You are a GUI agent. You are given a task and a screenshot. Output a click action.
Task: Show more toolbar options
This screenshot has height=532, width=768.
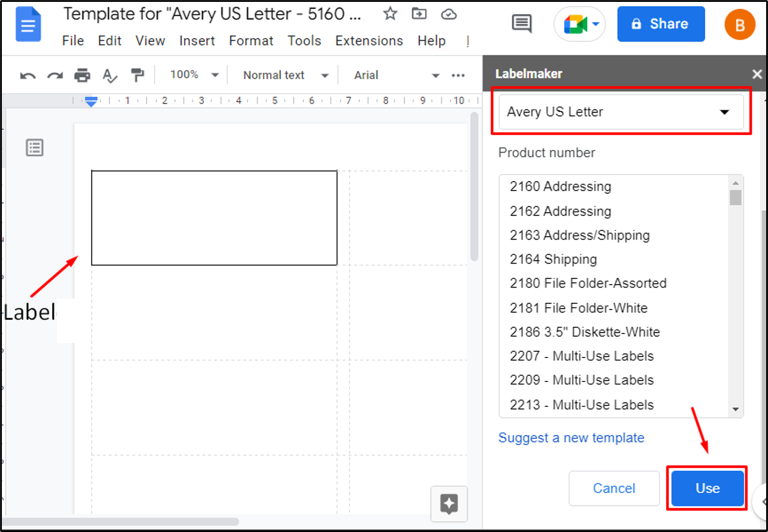pyautogui.click(x=458, y=75)
